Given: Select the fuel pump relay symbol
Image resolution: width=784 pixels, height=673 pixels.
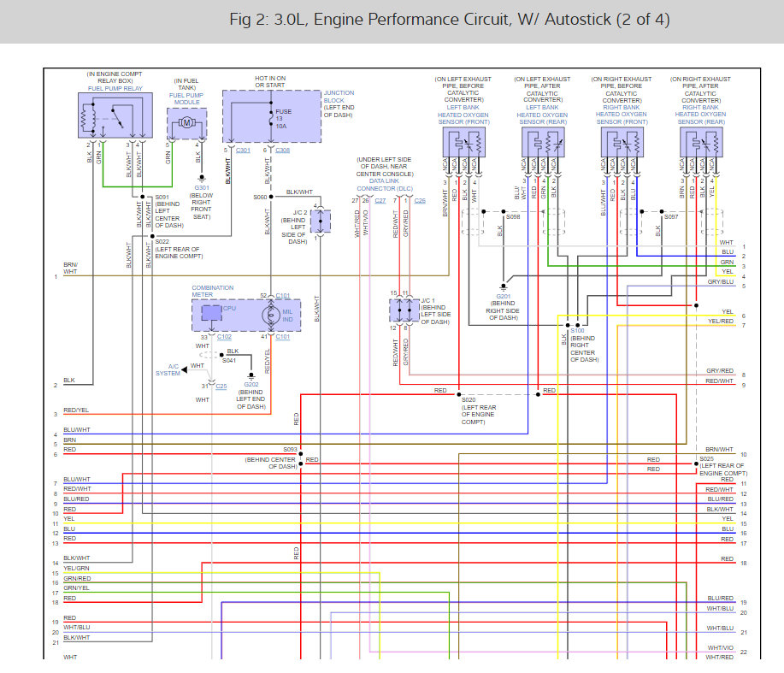Looking at the screenshot, I should [115, 115].
